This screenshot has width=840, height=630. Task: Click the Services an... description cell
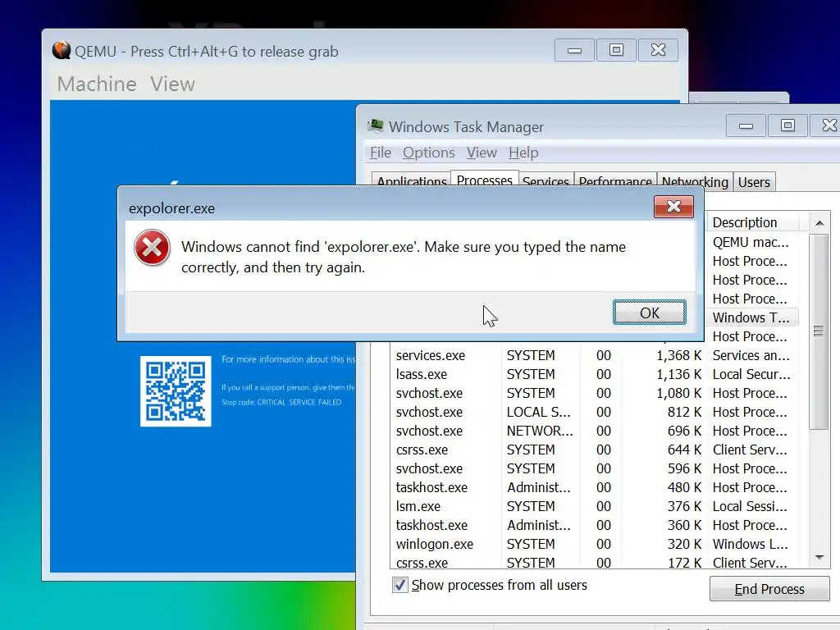click(751, 355)
